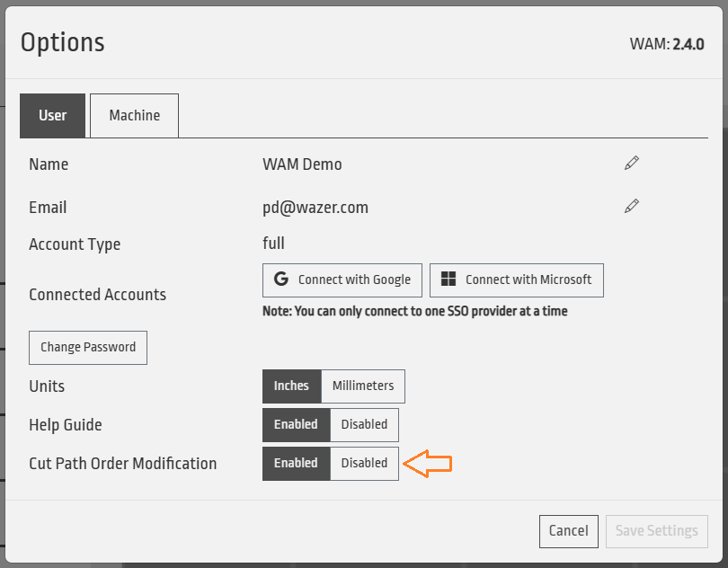Cancel the Options dialog

point(568,530)
